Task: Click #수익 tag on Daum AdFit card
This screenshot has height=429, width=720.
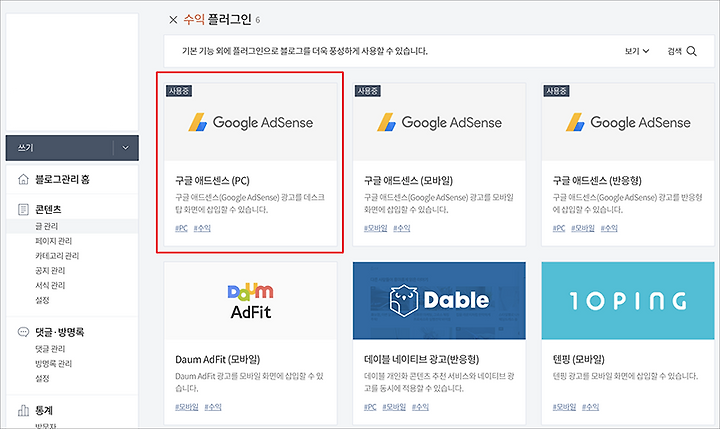Action: pos(213,406)
